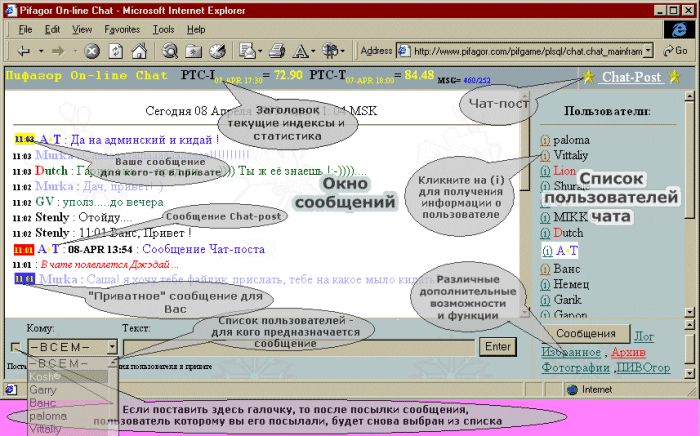Open the Back button history arrow

tap(41, 51)
